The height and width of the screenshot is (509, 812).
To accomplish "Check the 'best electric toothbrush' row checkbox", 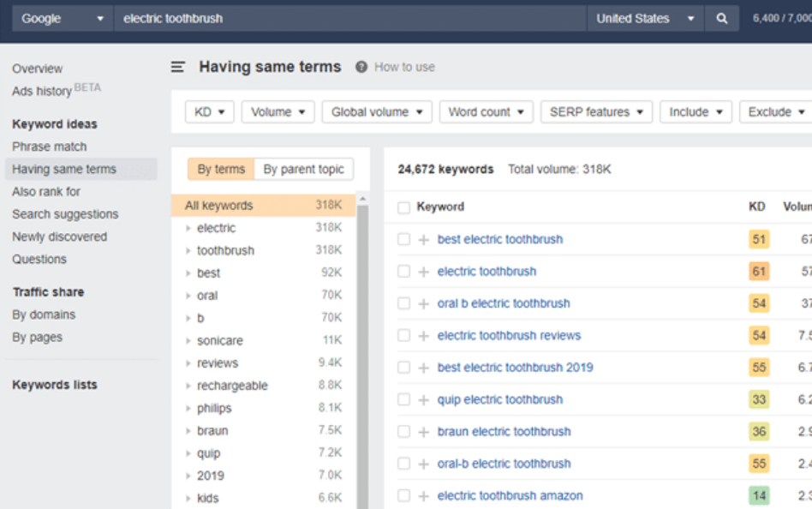I will (x=404, y=239).
